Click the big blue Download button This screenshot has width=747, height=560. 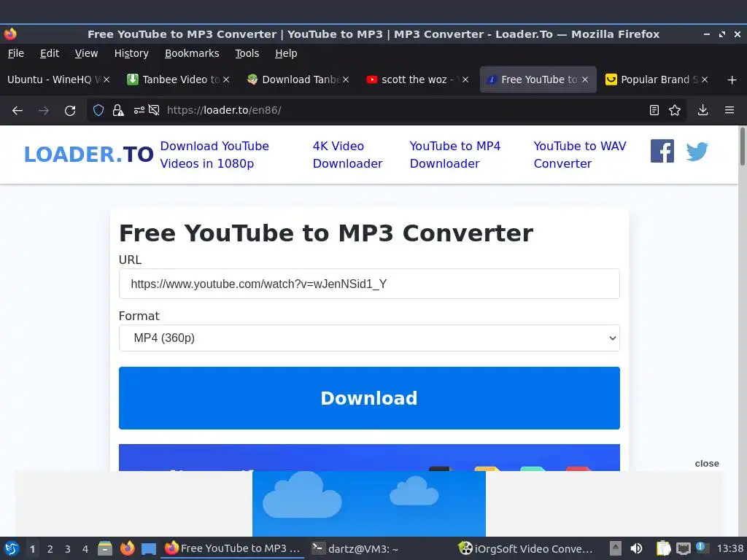coord(369,398)
